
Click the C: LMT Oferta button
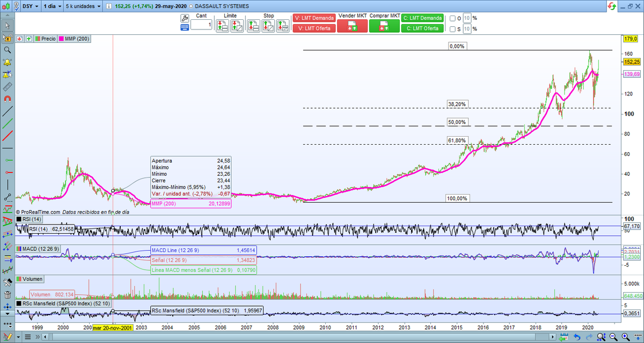tap(422, 28)
